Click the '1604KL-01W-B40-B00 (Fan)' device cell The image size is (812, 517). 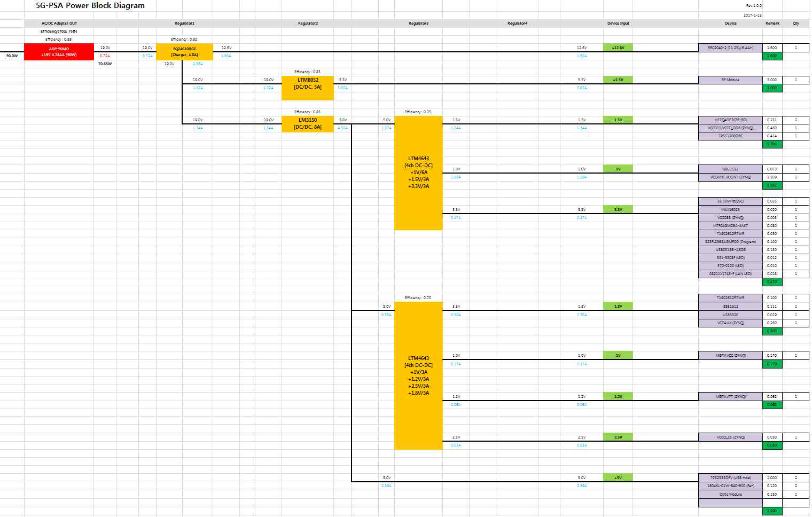(x=730, y=485)
